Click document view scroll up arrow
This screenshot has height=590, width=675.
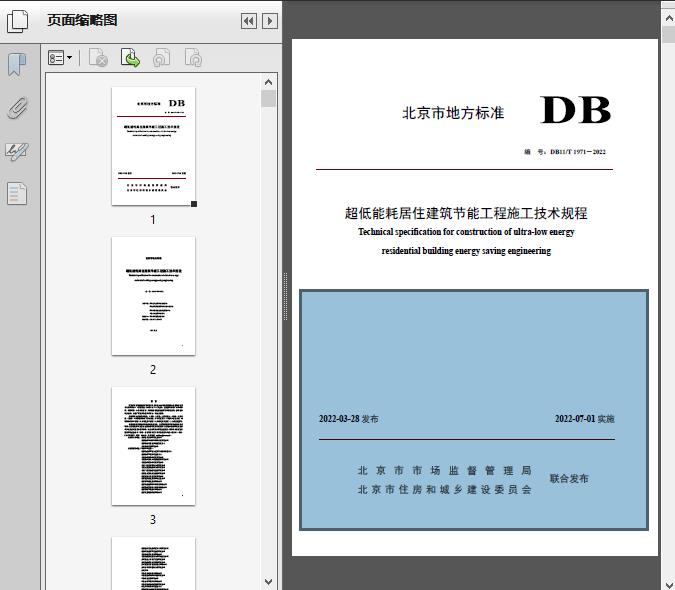tap(669, 18)
